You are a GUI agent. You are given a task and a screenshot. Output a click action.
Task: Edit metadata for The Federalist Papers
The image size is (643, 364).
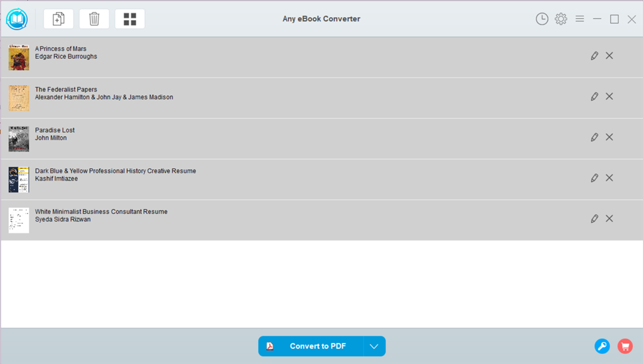(594, 96)
